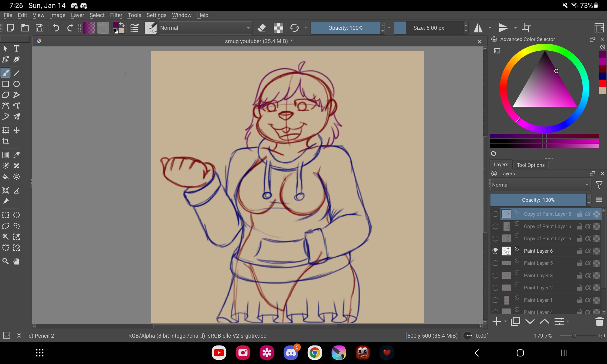
Task: Select the Ellipse shape tool
Action: pos(17,84)
